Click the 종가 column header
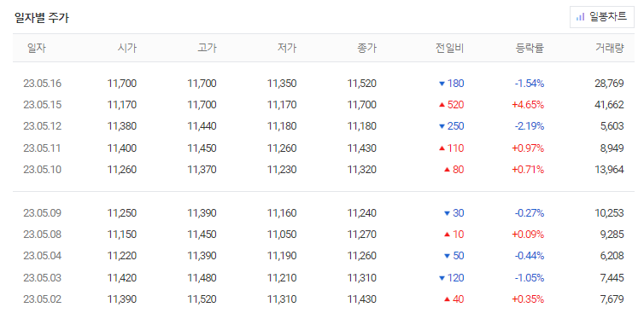This screenshot has width=644, height=319. pyautogui.click(x=366, y=49)
